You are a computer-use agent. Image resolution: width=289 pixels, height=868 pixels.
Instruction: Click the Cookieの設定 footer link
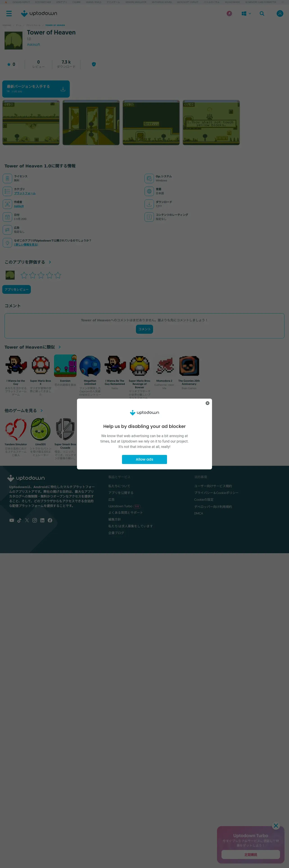coord(203,499)
